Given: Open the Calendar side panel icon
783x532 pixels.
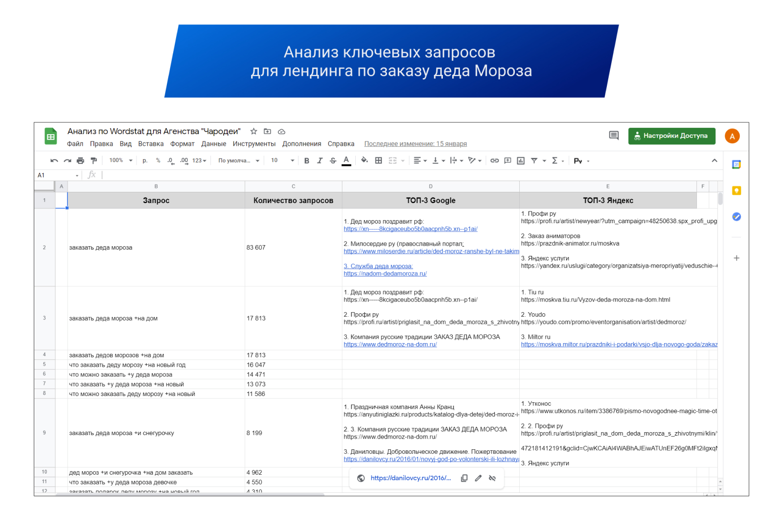Looking at the screenshot, I should (737, 164).
